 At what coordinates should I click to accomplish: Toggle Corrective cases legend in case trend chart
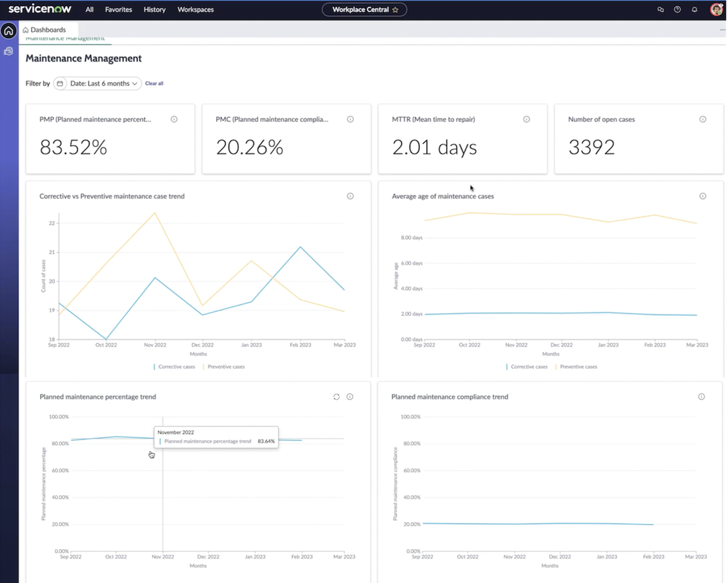click(x=175, y=367)
